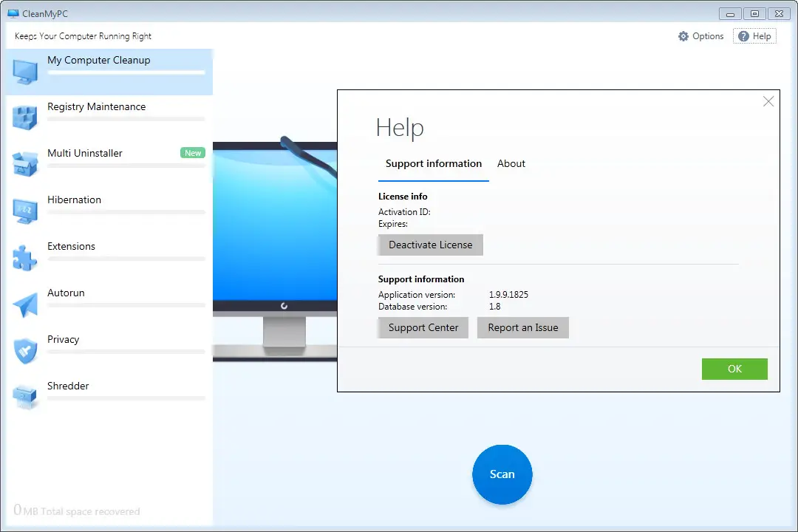Click Report an Issue button
798x532 pixels.
click(523, 328)
